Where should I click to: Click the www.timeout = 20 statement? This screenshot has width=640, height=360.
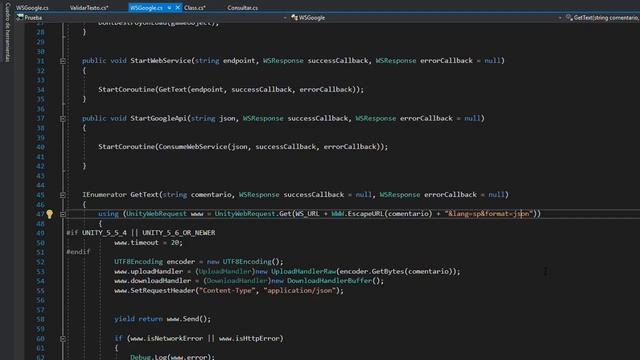click(x=149, y=242)
